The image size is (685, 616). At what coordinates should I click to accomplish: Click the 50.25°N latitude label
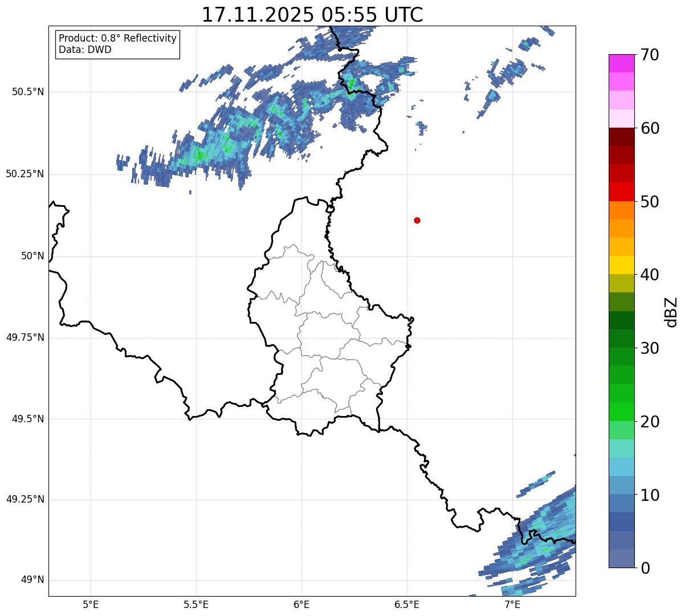(25, 174)
